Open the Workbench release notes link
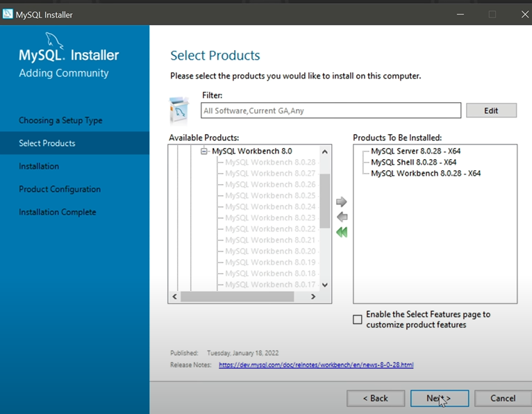The image size is (532, 414). pyautogui.click(x=316, y=365)
